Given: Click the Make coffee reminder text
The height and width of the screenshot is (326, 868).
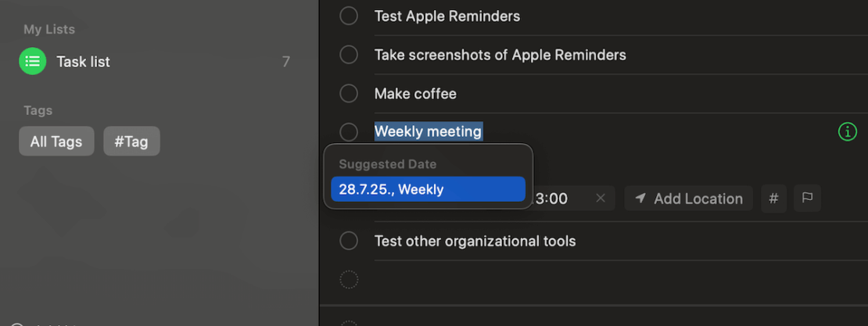Looking at the screenshot, I should click(415, 94).
